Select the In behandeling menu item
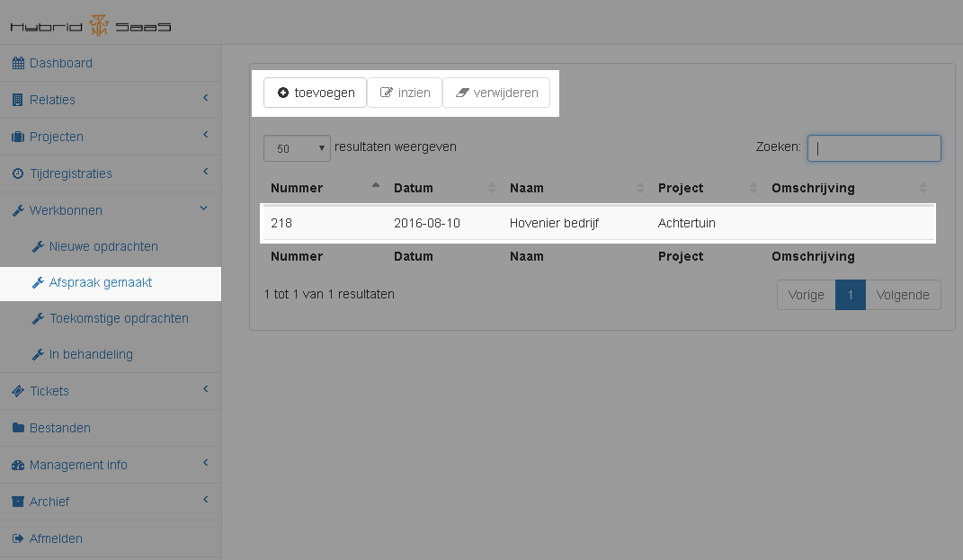Image resolution: width=963 pixels, height=560 pixels. [91, 354]
